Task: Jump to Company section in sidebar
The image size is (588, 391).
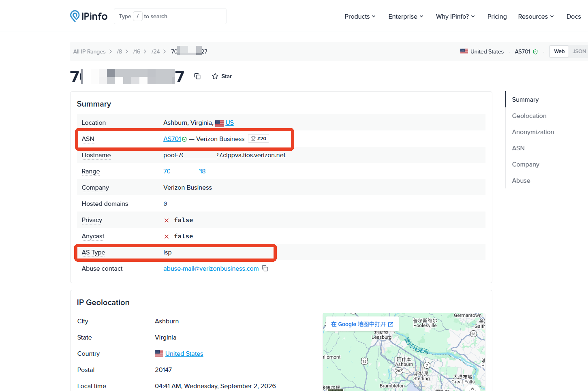Action: click(525, 165)
